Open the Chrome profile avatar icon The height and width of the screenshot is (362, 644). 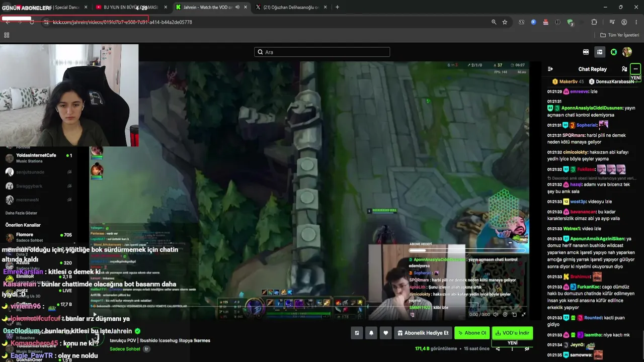[624, 22]
